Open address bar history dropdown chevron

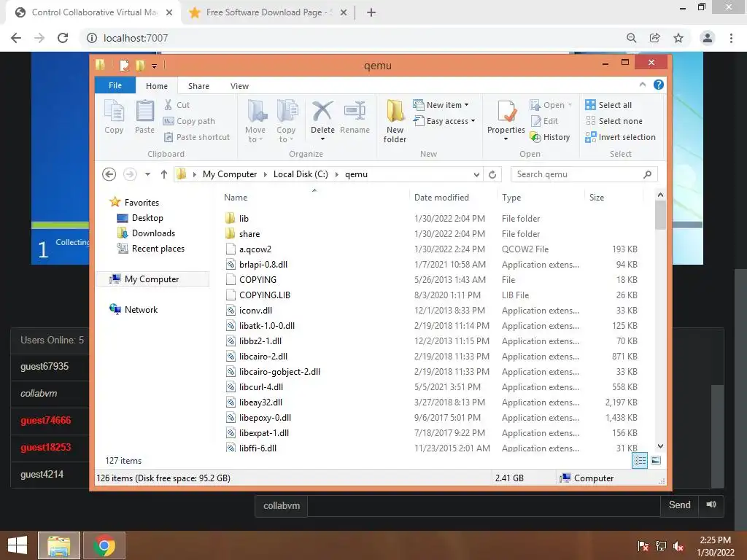pyautogui.click(x=476, y=175)
